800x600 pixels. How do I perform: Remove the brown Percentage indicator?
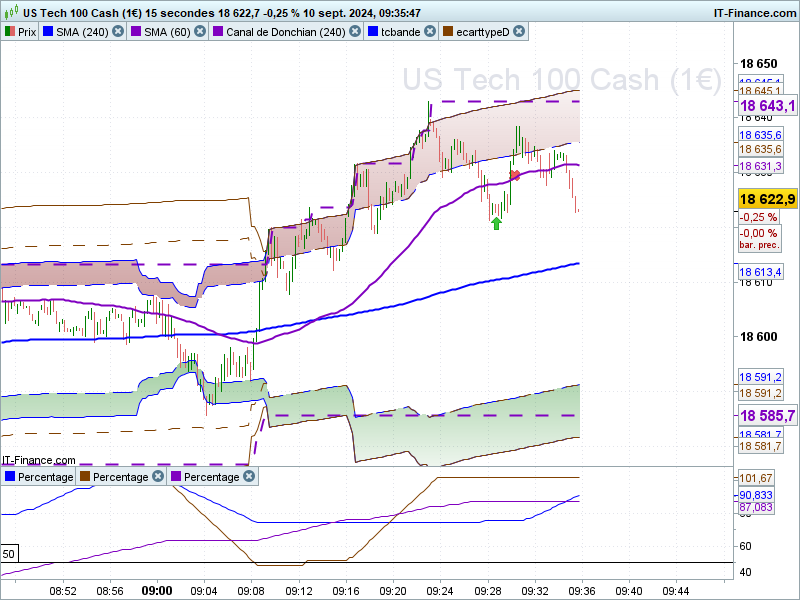(x=158, y=476)
